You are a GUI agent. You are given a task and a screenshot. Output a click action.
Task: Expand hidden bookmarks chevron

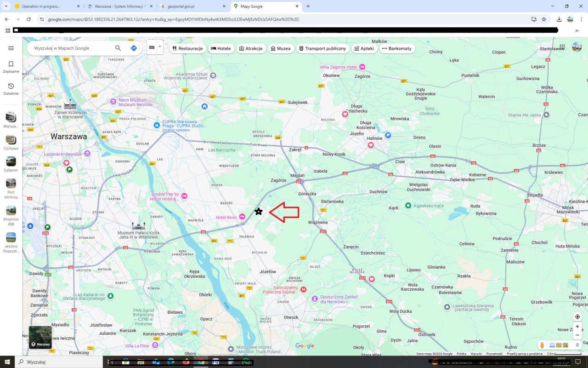[577, 30]
